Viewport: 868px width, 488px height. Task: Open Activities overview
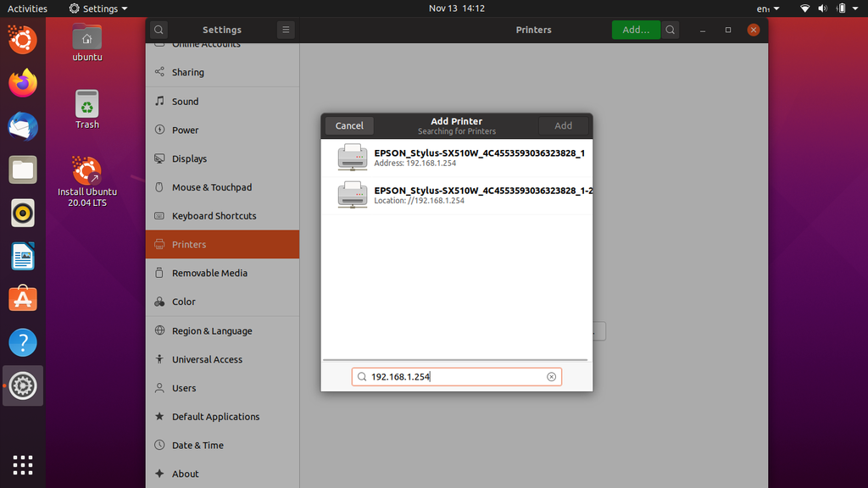tap(27, 8)
